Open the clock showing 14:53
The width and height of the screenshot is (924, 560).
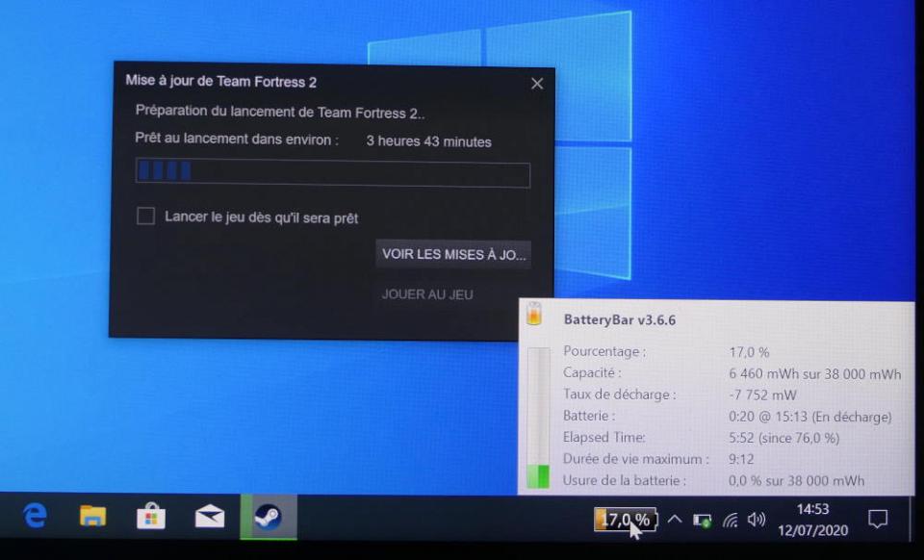click(x=812, y=509)
